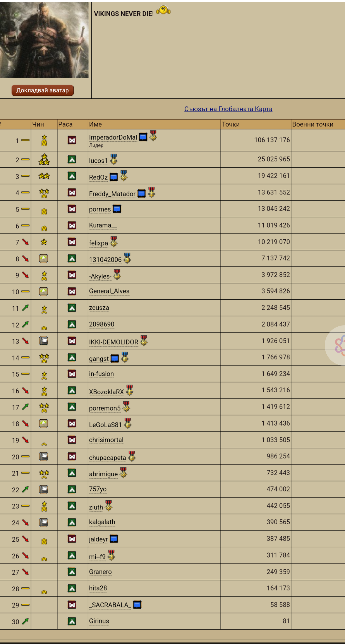Open kalgalath player profile

tap(102, 522)
